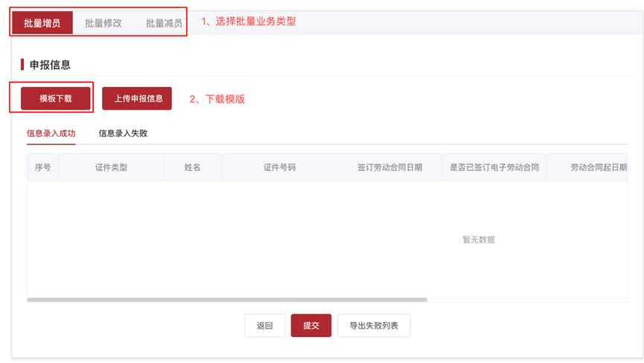Select the 批量增员 tab
Image resolution: width=644 pixels, height=363 pixels.
tap(42, 23)
